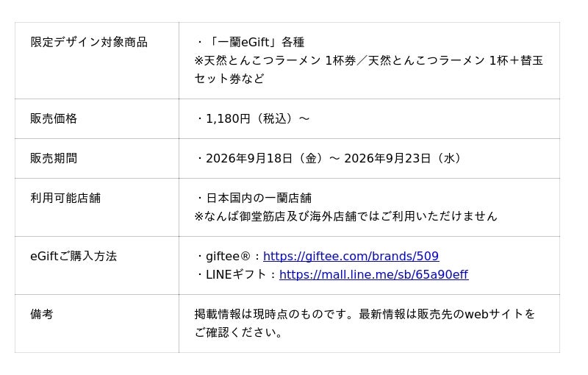Click the ご確認ください text line
The image size is (588, 375).
tap(238, 332)
